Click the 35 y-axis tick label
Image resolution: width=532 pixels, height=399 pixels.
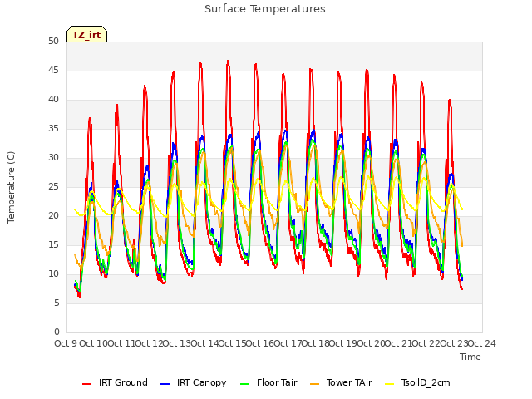[53, 129]
